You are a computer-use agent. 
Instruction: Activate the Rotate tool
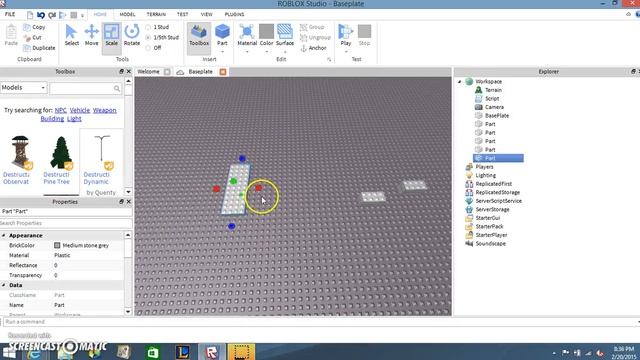pyautogui.click(x=131, y=35)
